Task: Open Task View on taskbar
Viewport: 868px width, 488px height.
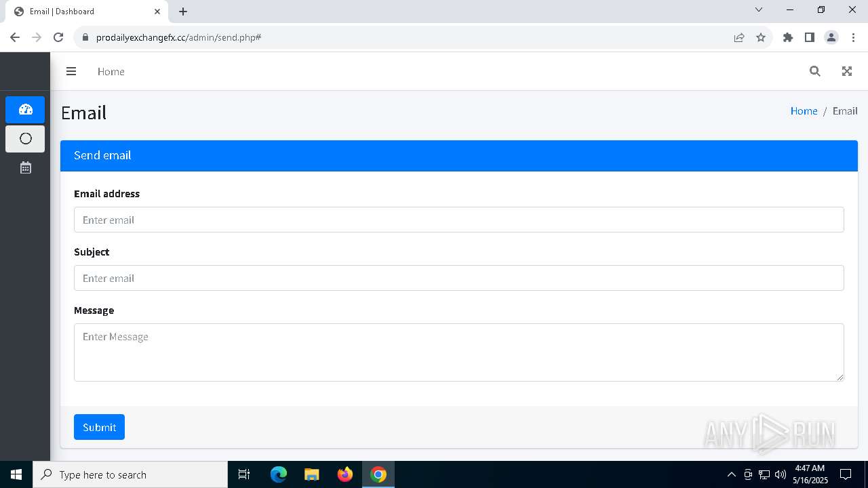Action: click(244, 474)
